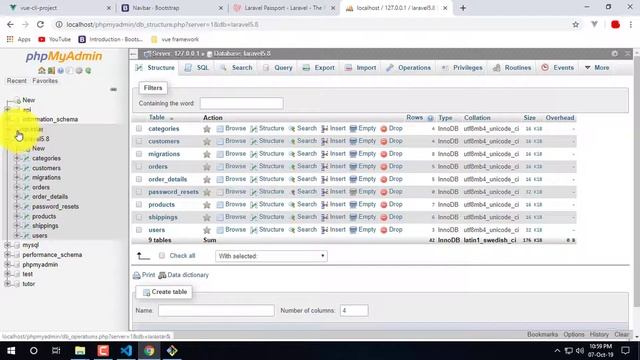This screenshot has width=640, height=360.
Task: Click the Print icon below table list
Action: 137,276
